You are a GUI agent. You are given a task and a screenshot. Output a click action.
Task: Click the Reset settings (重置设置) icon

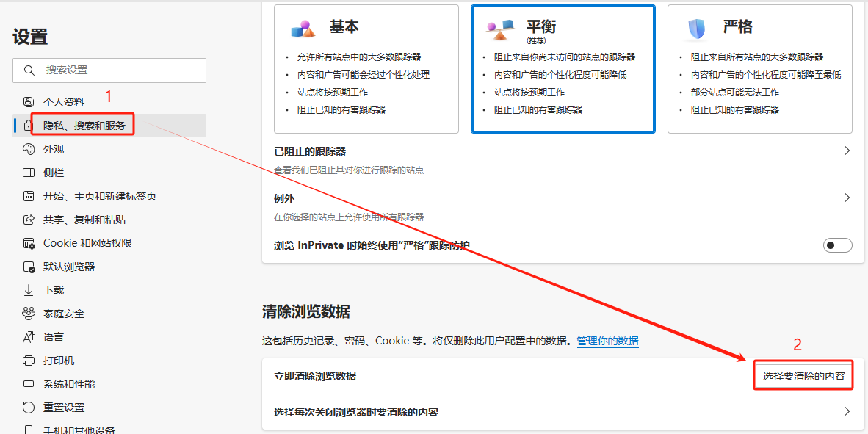[x=28, y=408]
